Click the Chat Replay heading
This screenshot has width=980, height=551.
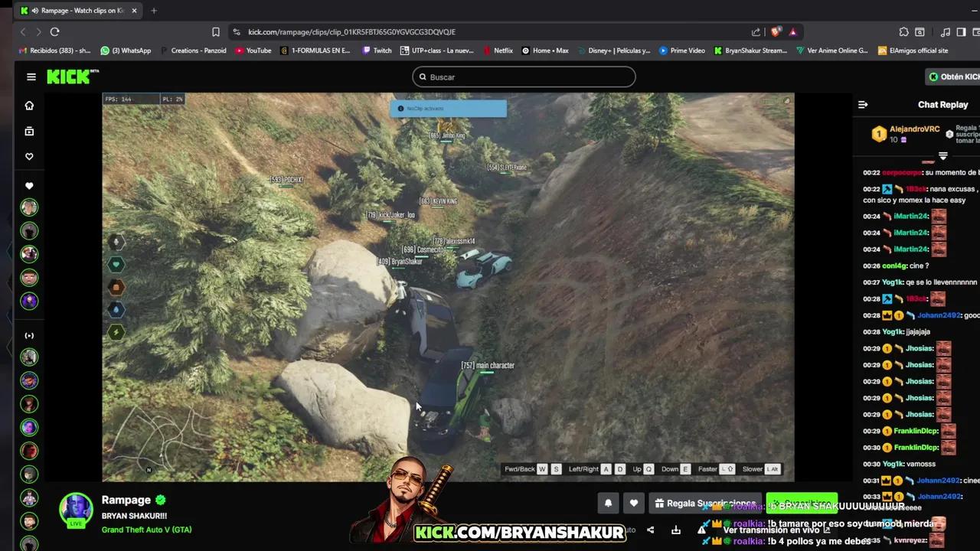pos(942,105)
